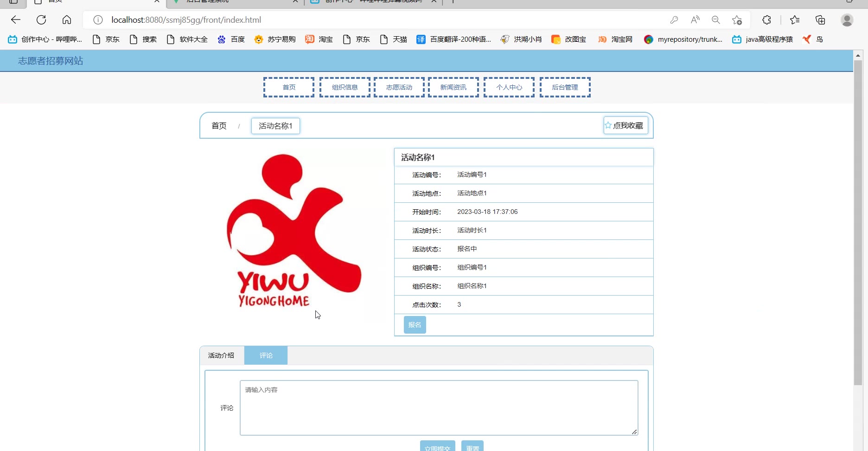Open the 百度翻译-200种语... bookmark
The height and width of the screenshot is (451, 868).
coord(453,39)
